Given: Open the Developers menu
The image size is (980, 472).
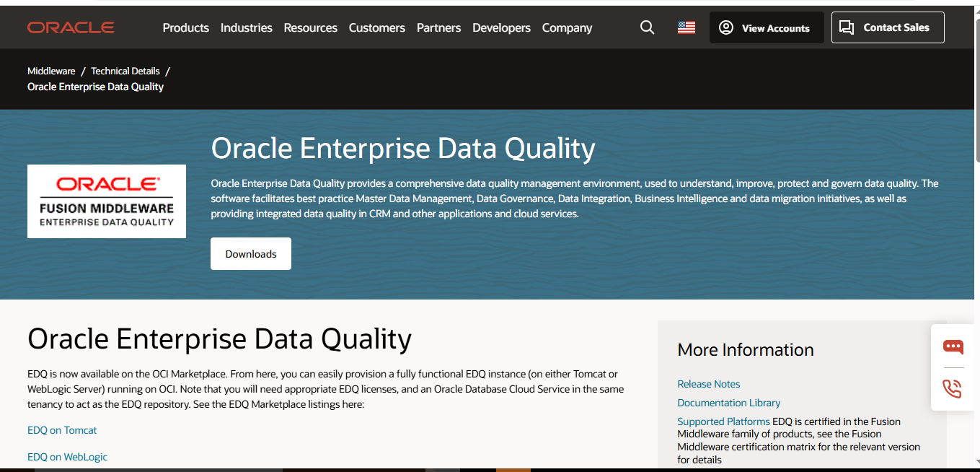Looking at the screenshot, I should (501, 27).
